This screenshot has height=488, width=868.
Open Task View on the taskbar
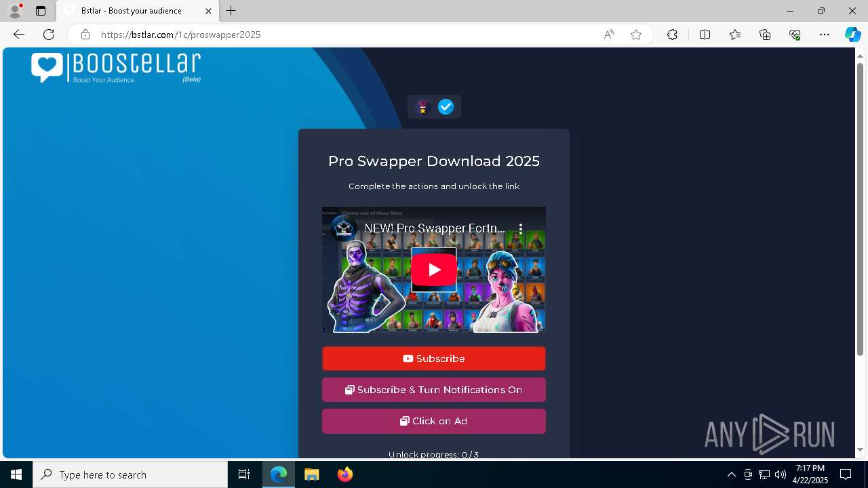coord(244,474)
